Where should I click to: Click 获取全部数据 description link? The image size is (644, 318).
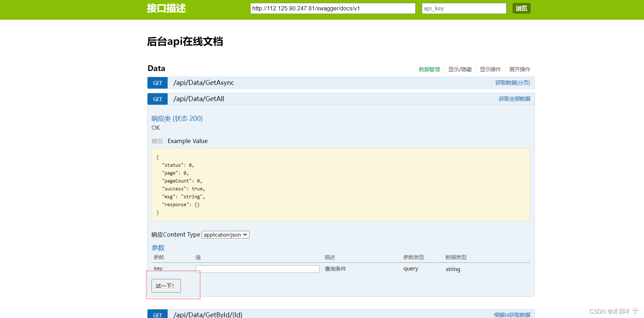click(x=514, y=99)
